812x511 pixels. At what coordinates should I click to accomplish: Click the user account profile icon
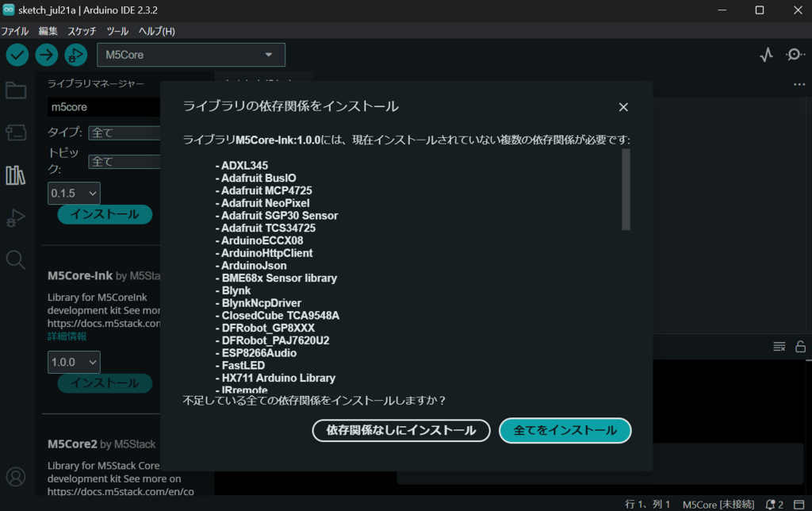coord(16,477)
